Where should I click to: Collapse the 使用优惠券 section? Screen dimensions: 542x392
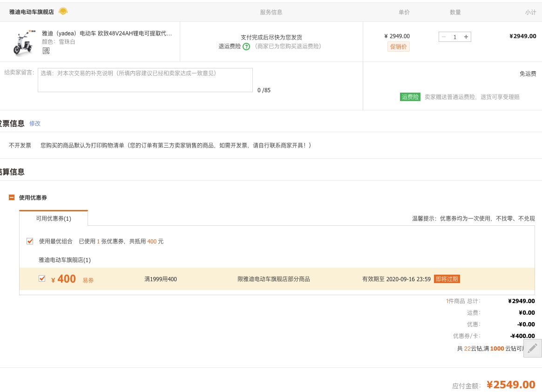[11, 197]
